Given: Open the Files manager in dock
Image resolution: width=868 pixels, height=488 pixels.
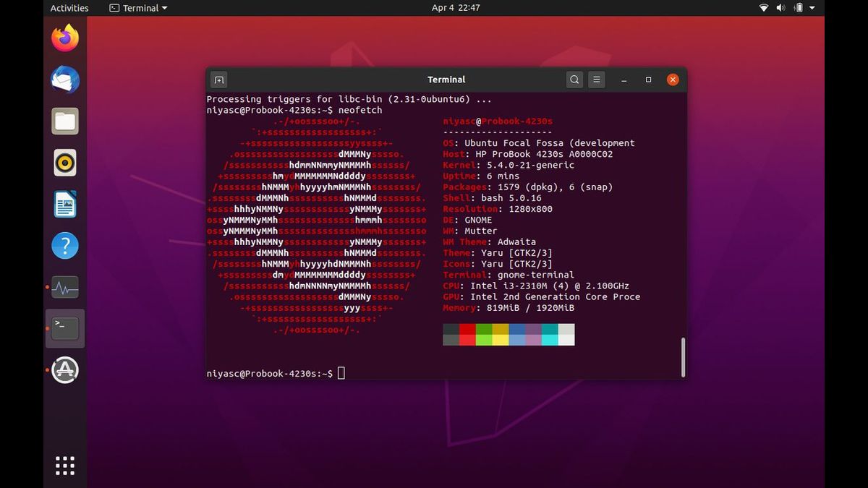Looking at the screenshot, I should (65, 121).
